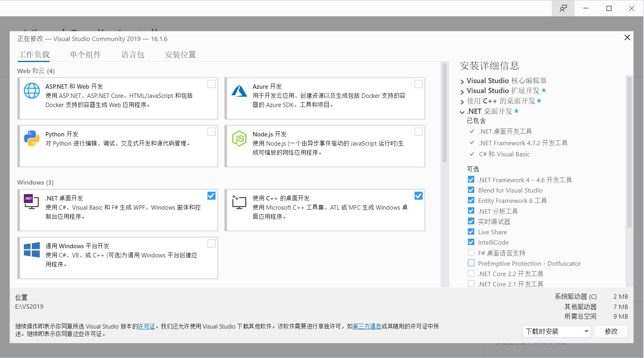This screenshot has height=358, width=644.
Task: Uncheck the .NET 分析工具 option
Action: click(x=471, y=210)
